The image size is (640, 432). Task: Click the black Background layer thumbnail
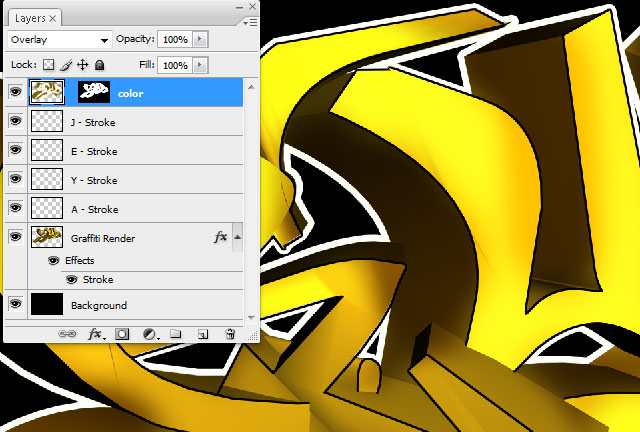point(47,304)
